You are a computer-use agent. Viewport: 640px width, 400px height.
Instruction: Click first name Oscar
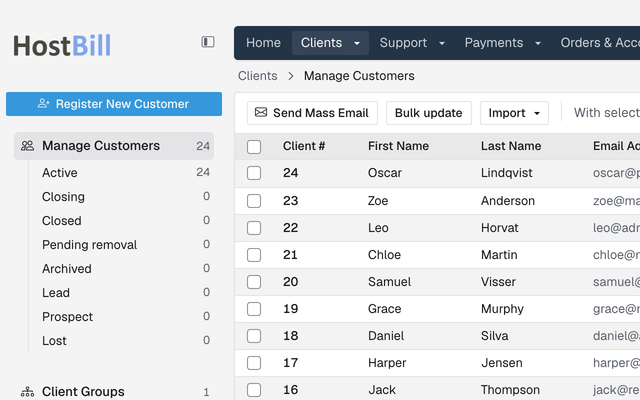point(385,173)
